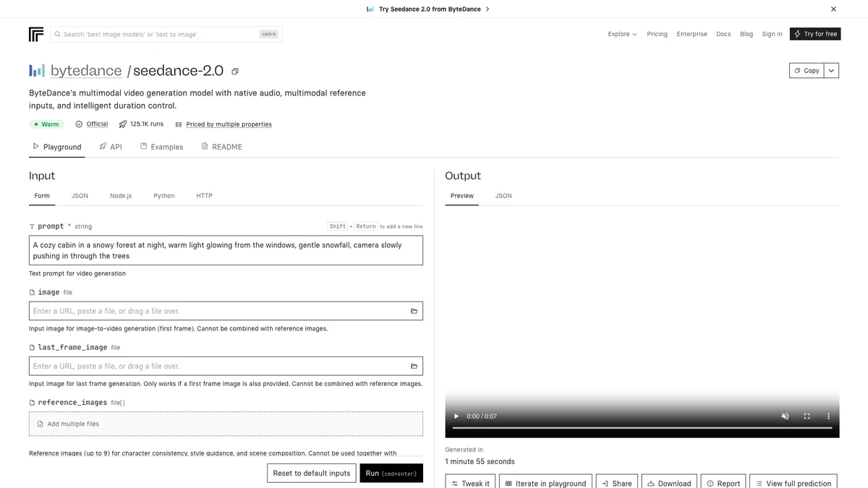Image resolution: width=868 pixels, height=488 pixels.
Task: Go to the Pricing page
Action: click(658, 34)
